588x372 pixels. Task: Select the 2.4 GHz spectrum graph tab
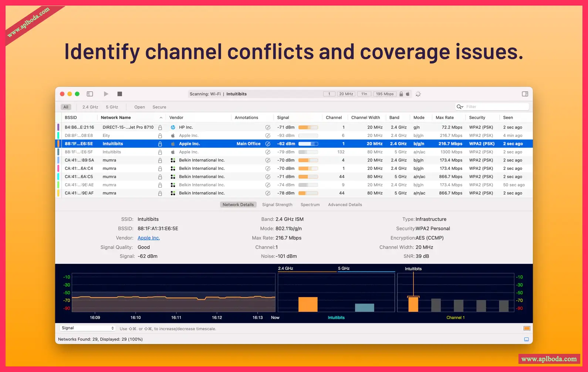click(x=285, y=268)
